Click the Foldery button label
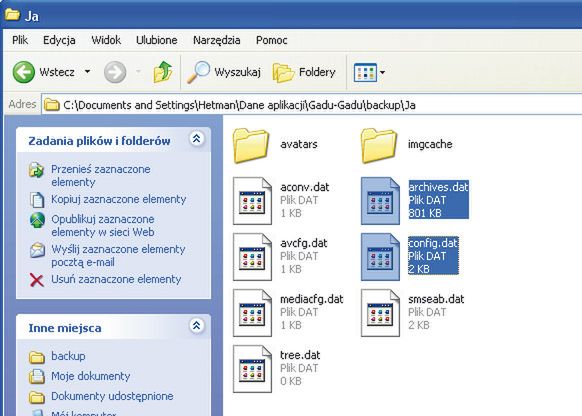 (x=317, y=72)
